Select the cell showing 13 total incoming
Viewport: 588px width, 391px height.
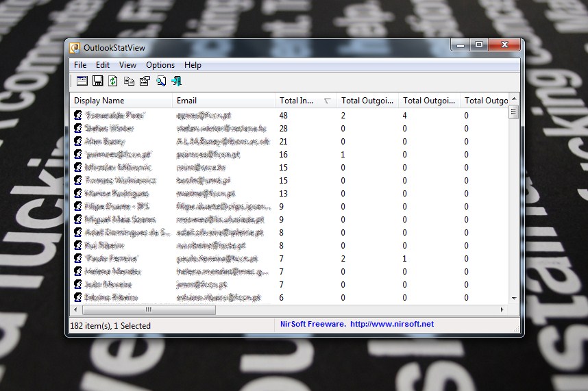(x=283, y=194)
